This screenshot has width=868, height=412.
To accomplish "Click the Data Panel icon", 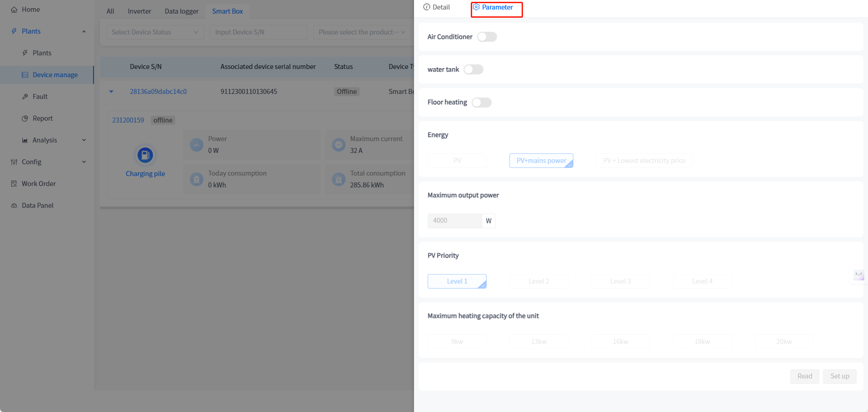I will pos(14,206).
